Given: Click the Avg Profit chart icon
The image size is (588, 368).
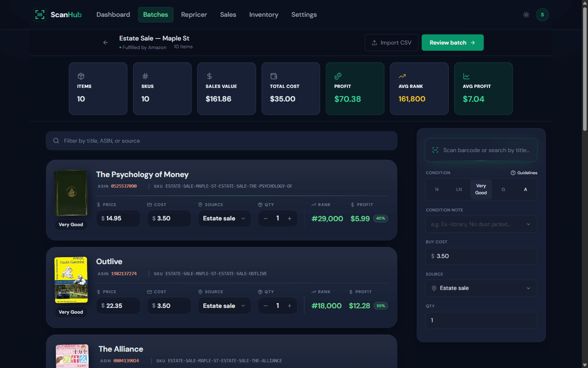Looking at the screenshot, I should pyautogui.click(x=466, y=76).
